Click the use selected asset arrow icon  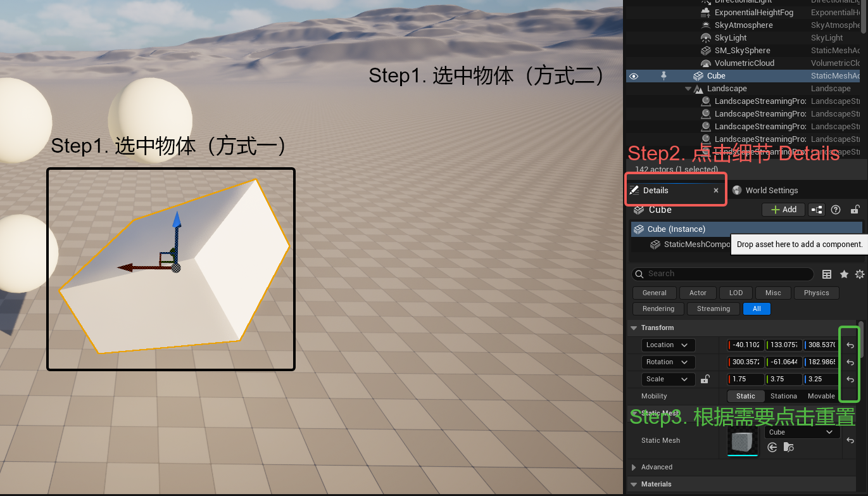pyautogui.click(x=772, y=448)
